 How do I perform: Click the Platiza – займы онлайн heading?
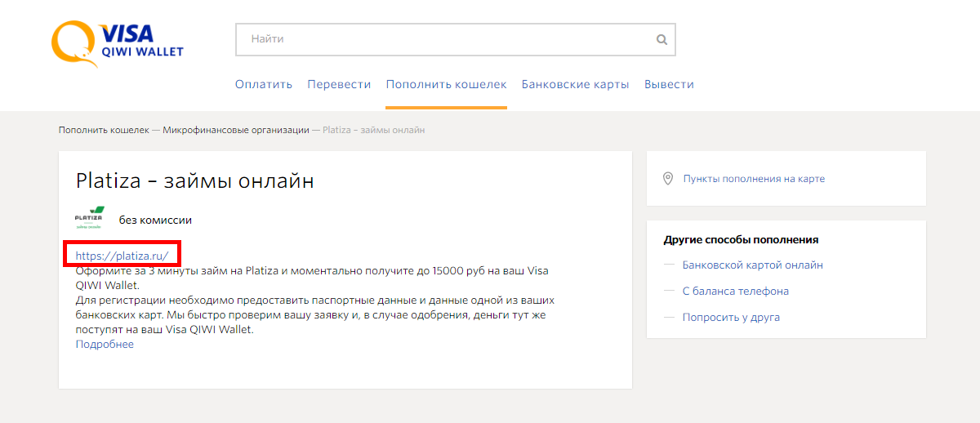click(195, 181)
